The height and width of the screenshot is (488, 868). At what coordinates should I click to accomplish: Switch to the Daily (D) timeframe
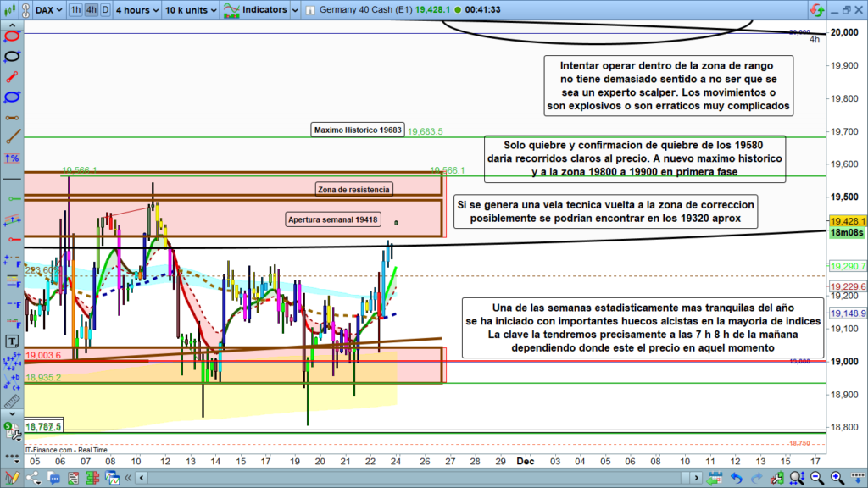click(x=104, y=10)
